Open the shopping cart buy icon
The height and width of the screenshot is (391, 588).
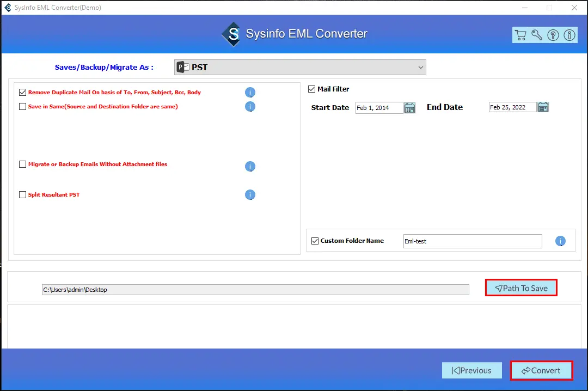[x=520, y=35]
